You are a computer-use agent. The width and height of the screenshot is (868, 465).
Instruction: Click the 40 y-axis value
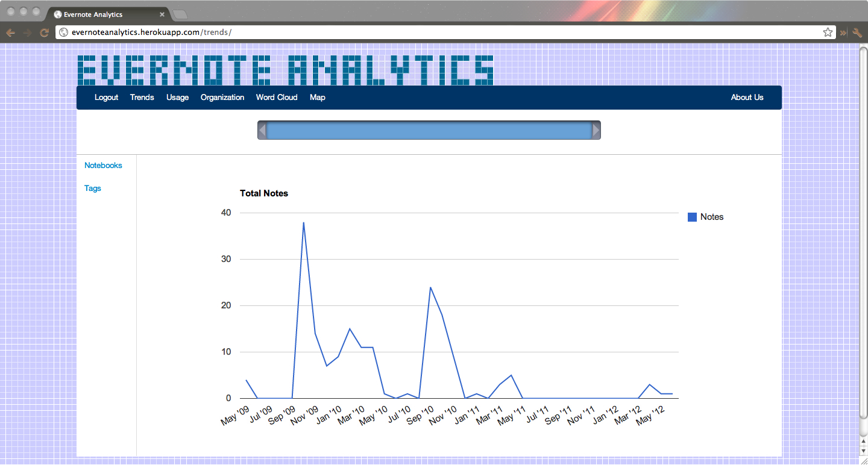[226, 213]
